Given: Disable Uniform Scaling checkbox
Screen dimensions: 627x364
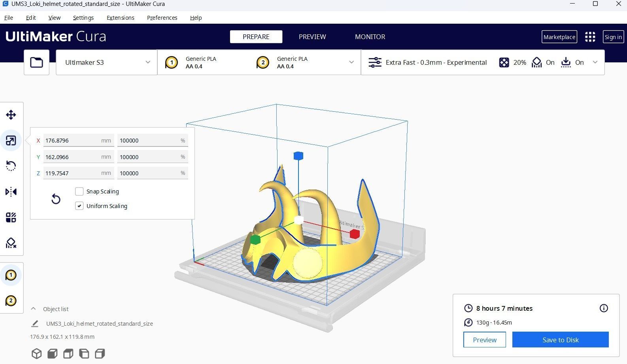Looking at the screenshot, I should [x=79, y=206].
